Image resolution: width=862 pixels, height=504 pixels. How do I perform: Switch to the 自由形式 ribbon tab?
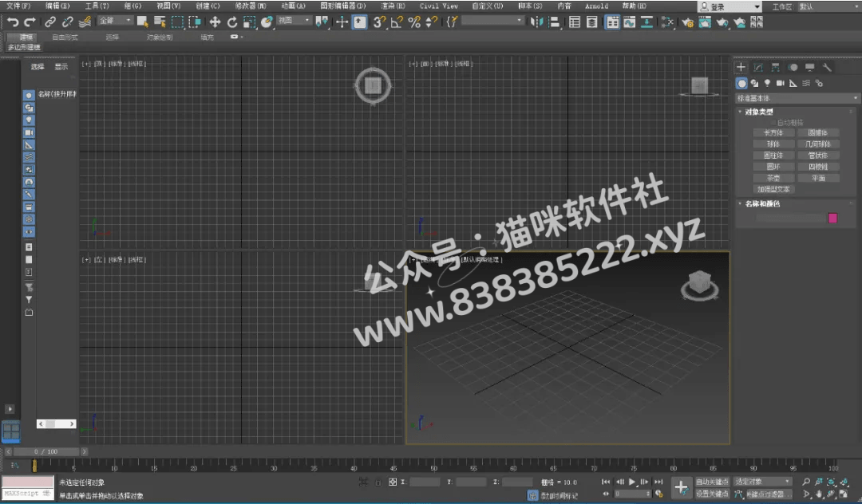pyautogui.click(x=65, y=37)
